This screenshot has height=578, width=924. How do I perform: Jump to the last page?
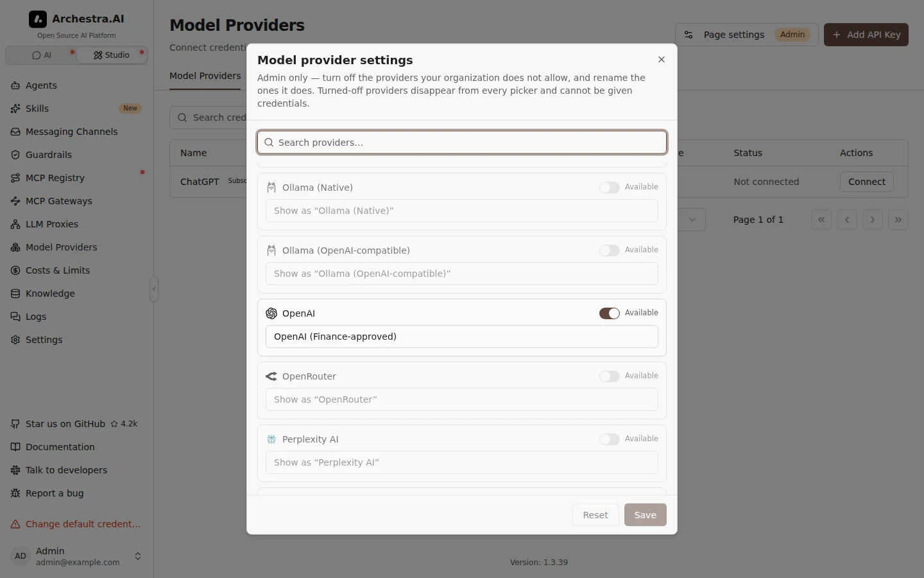898,220
